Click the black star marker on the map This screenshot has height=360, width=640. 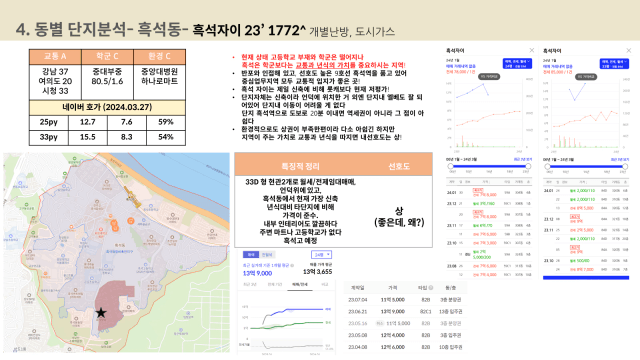coord(101,313)
